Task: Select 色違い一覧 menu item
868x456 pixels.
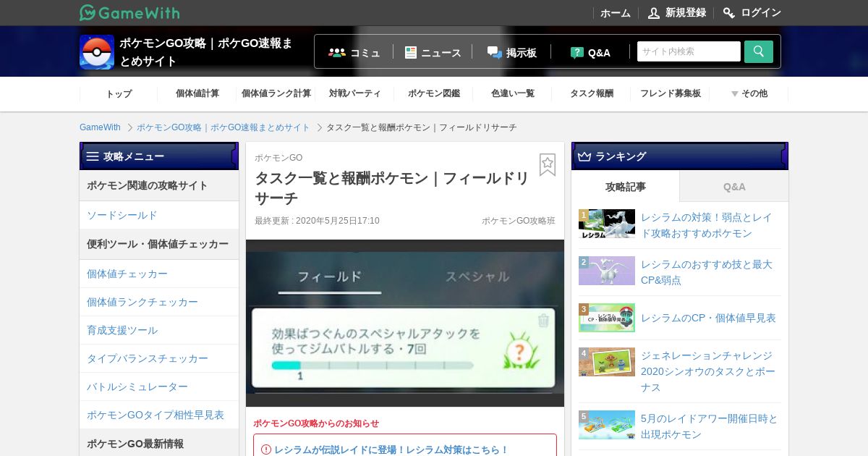Action: coord(513,93)
